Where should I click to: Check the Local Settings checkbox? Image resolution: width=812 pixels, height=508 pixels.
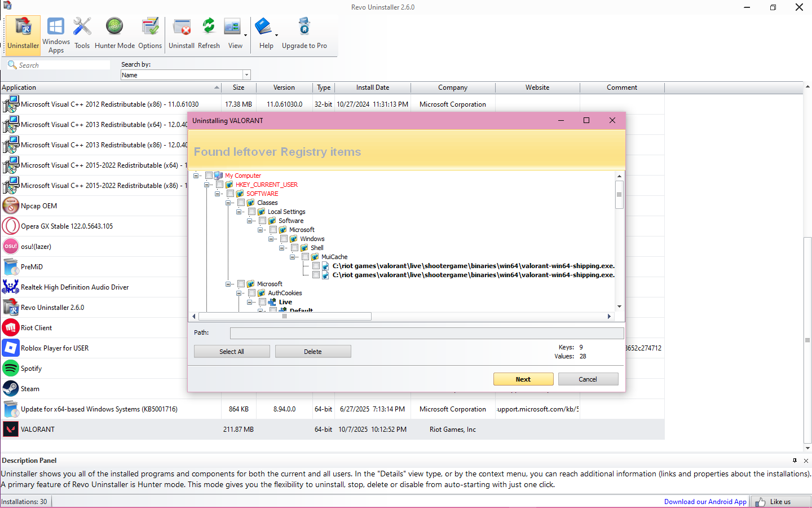[x=252, y=212]
